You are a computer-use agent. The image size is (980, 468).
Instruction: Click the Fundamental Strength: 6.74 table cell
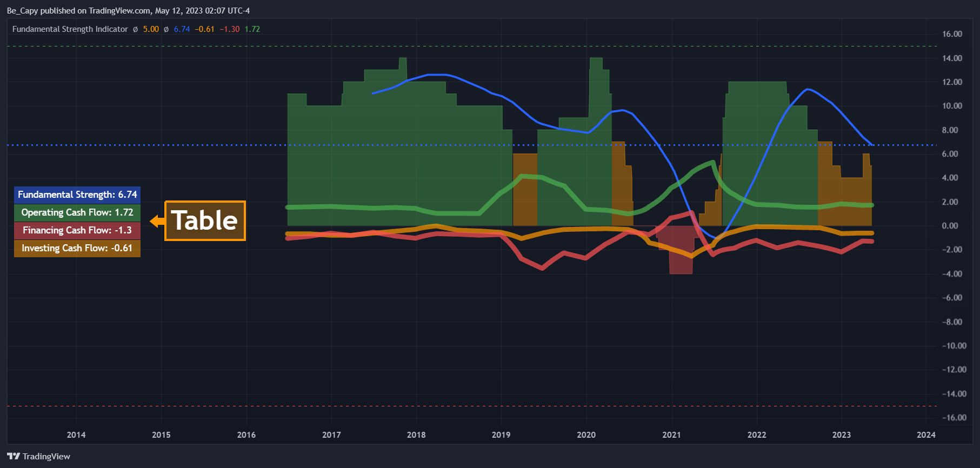pos(77,195)
